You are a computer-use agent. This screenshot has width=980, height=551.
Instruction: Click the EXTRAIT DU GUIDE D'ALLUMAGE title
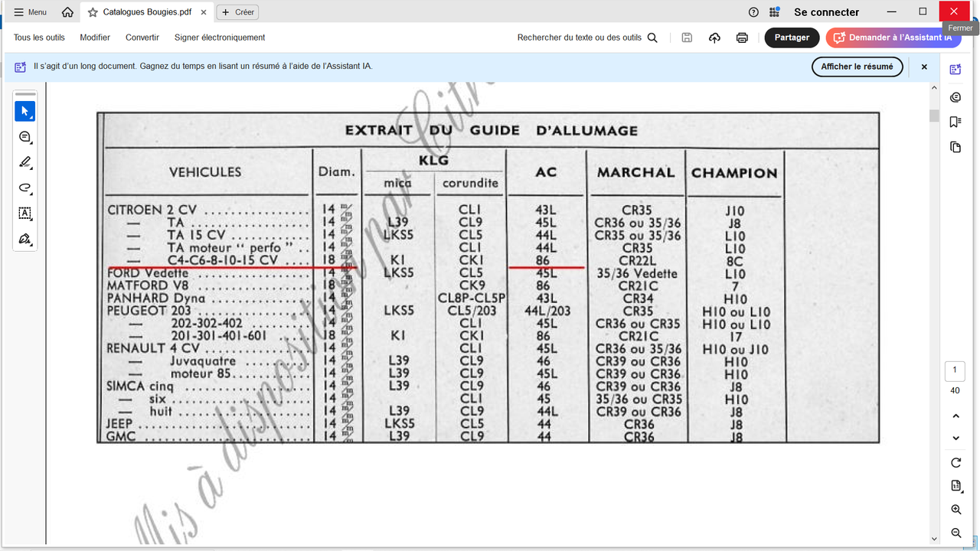pyautogui.click(x=491, y=130)
